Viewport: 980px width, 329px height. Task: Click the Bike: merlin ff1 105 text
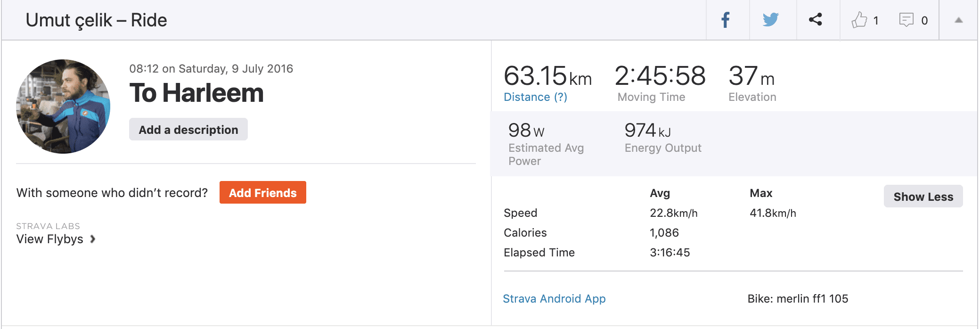pos(798,299)
